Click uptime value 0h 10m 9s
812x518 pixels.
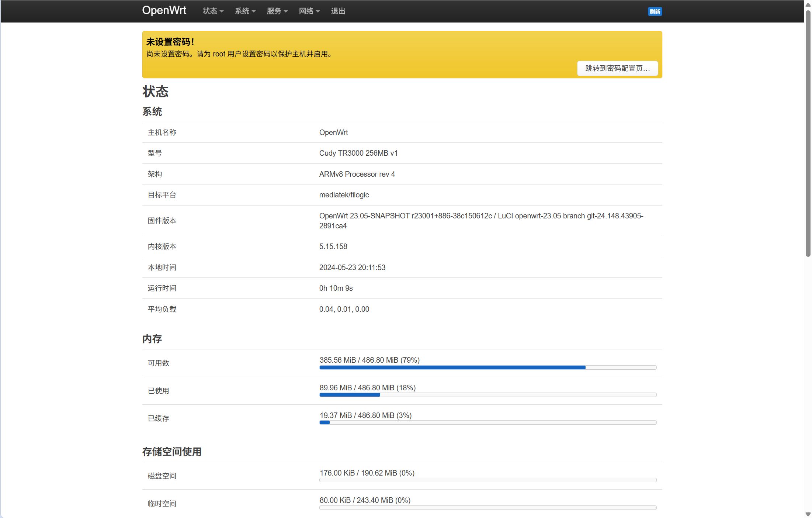tap(336, 288)
